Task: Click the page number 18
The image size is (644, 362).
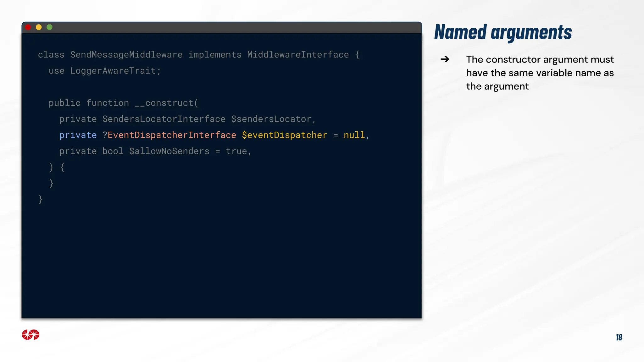Action: pos(619,337)
